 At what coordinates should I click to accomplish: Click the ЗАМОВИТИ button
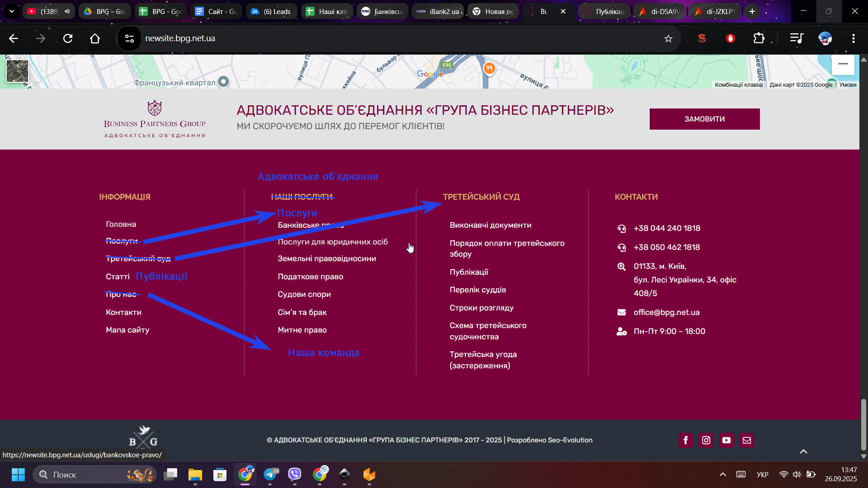(704, 119)
